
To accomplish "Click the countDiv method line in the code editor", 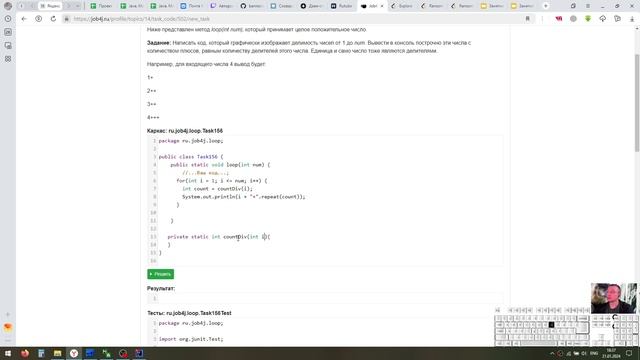I will tap(219, 237).
